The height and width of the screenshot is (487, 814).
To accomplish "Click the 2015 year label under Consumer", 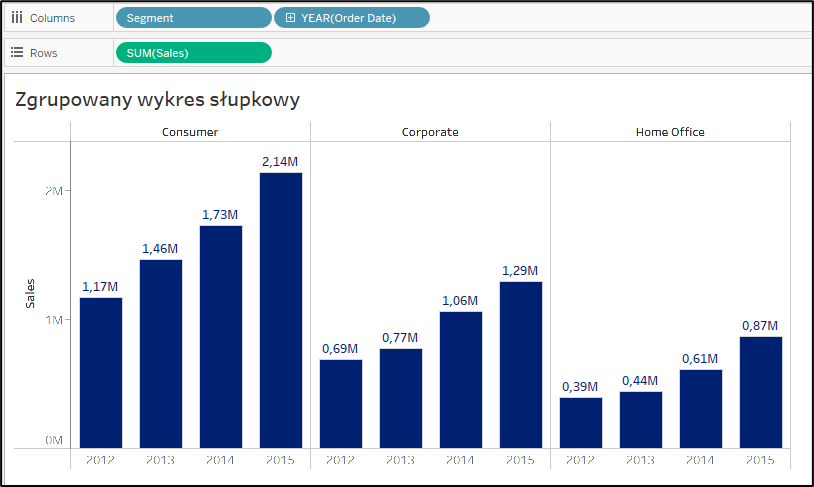I will tap(280, 459).
